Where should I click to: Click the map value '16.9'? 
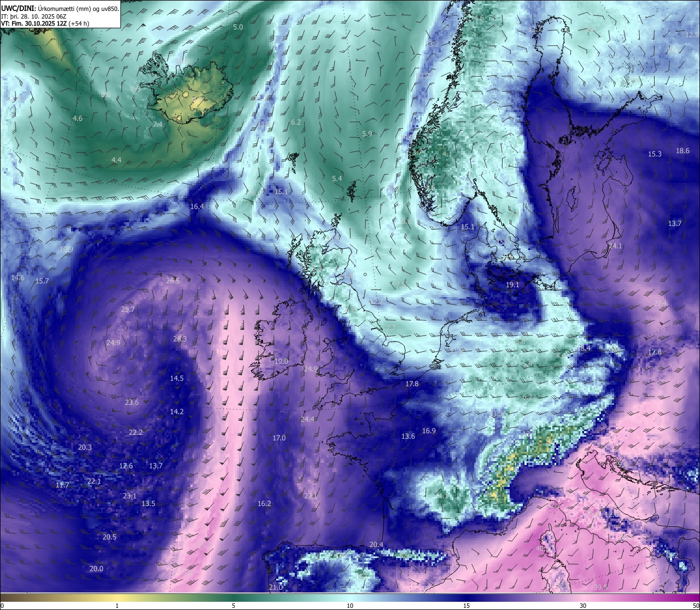429,431
